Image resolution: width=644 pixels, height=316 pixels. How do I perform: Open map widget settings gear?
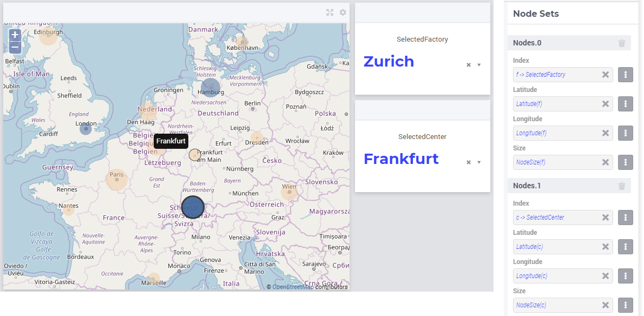(x=343, y=13)
